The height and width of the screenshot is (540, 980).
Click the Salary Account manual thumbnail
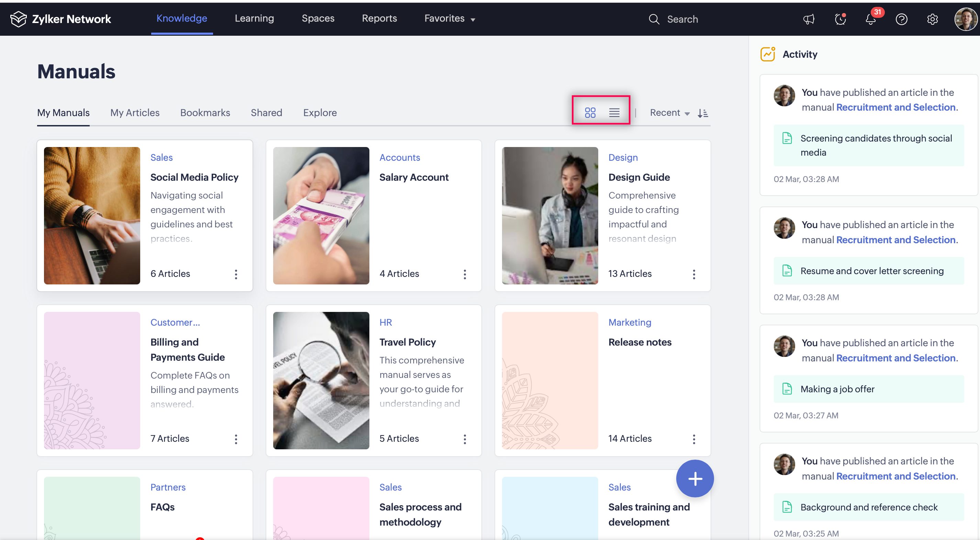point(321,216)
